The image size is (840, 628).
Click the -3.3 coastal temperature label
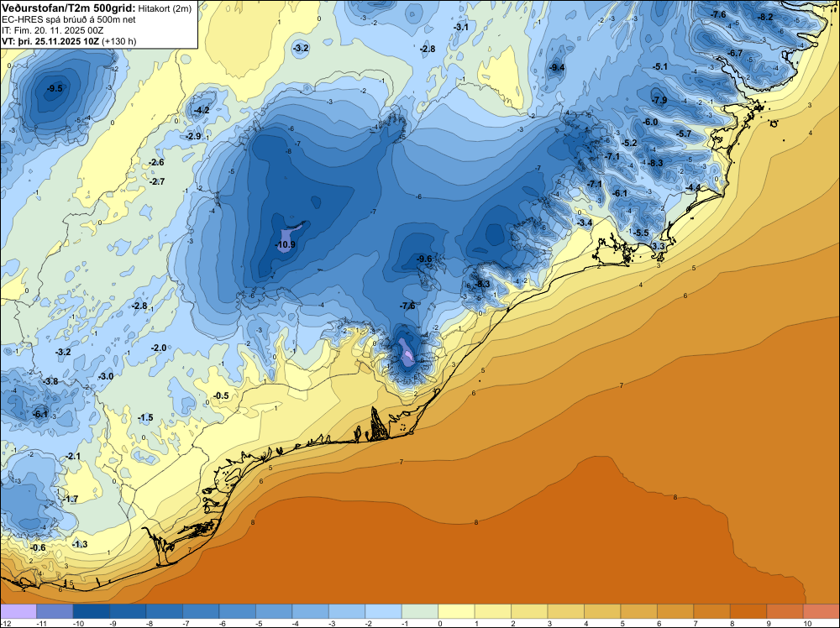click(x=658, y=246)
